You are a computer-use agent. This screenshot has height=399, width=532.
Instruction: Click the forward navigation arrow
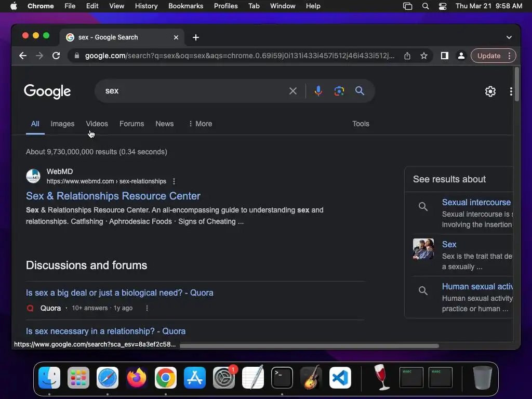(x=39, y=56)
